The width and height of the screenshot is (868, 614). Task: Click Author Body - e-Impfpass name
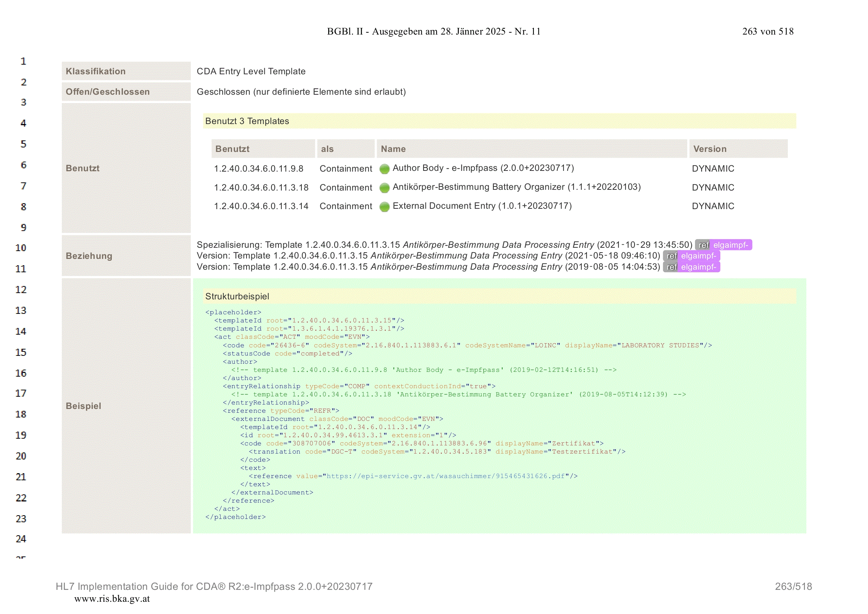tap(483, 168)
